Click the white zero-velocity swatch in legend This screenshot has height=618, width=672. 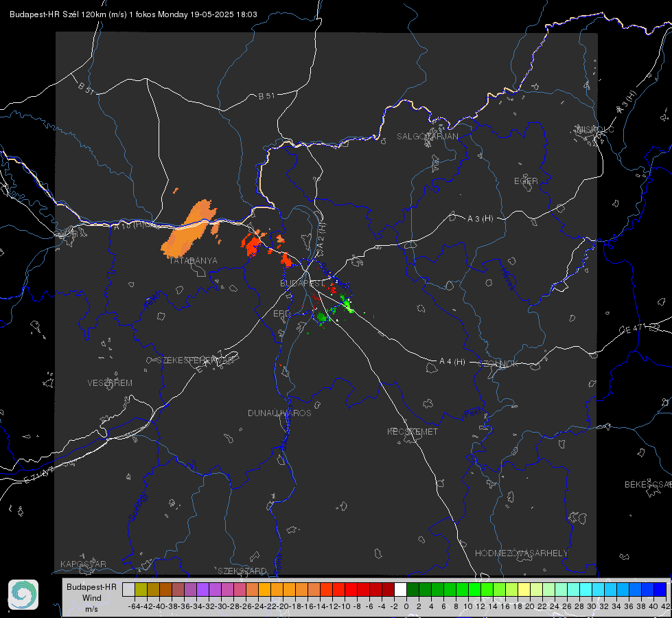click(400, 589)
